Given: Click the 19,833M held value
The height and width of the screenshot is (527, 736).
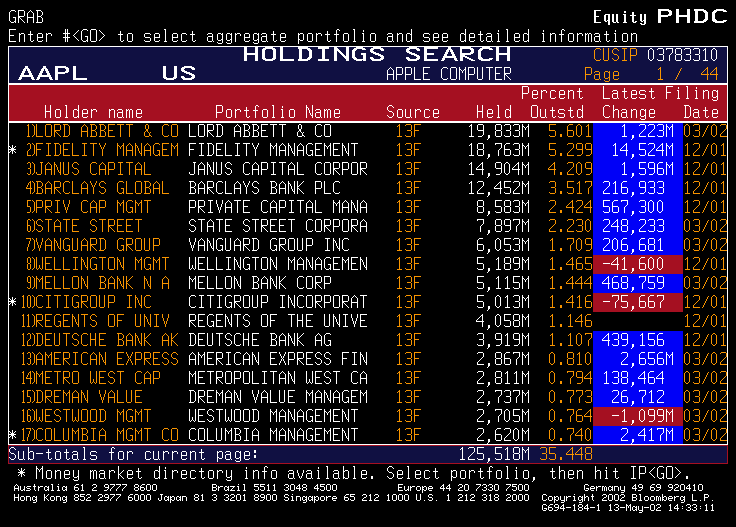Looking at the screenshot, I should click(x=498, y=131).
